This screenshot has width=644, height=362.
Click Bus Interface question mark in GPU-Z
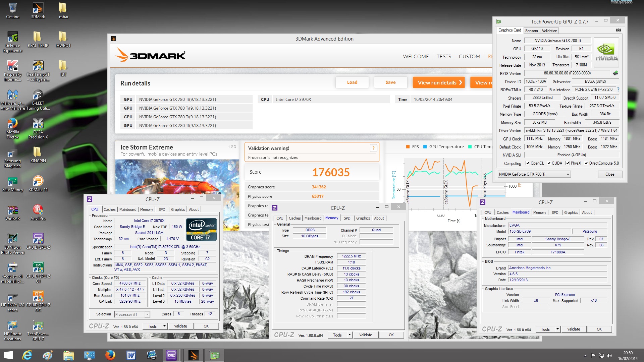(618, 89)
